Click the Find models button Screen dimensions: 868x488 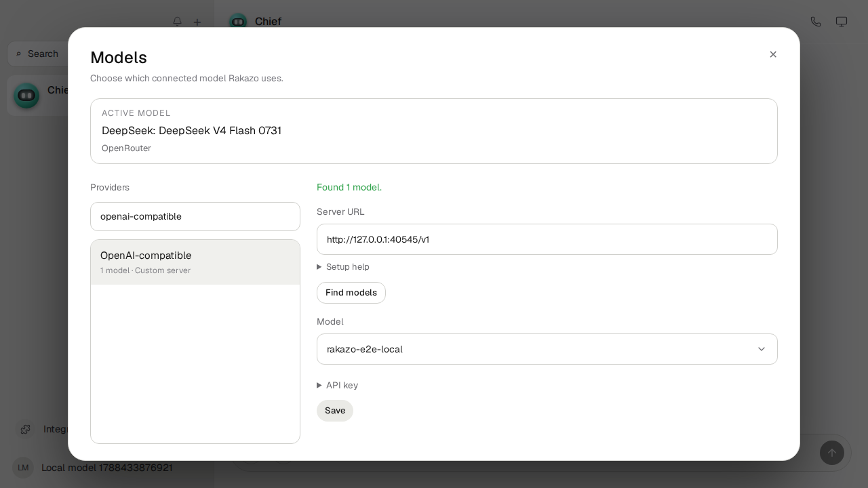coord(351,293)
